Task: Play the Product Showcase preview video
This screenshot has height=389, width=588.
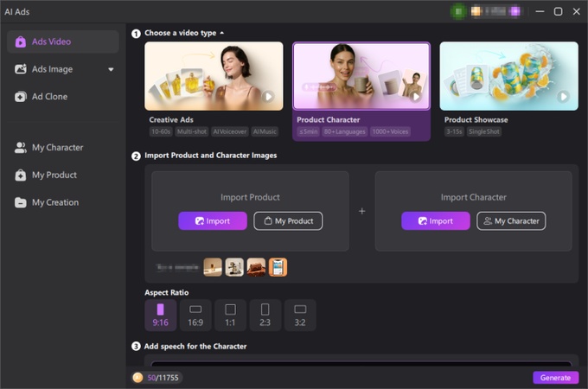Action: [563, 96]
